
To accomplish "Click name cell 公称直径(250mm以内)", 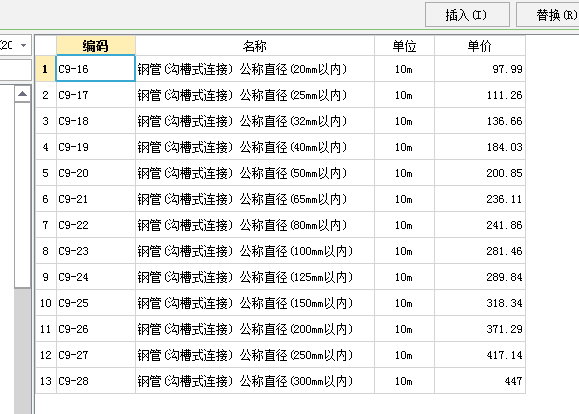I will point(255,355).
